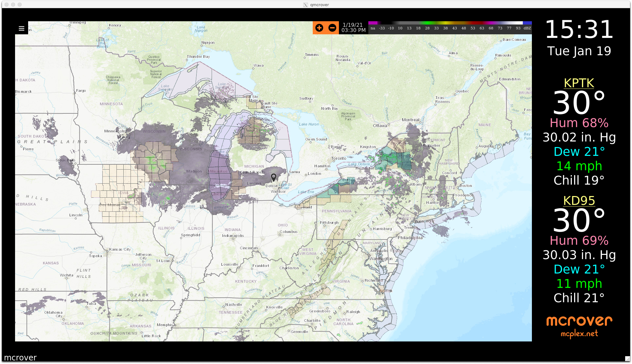Viewport: 632px width, 364px height.
Task: Click the X11 icon in title bar
Action: pyautogui.click(x=306, y=5)
